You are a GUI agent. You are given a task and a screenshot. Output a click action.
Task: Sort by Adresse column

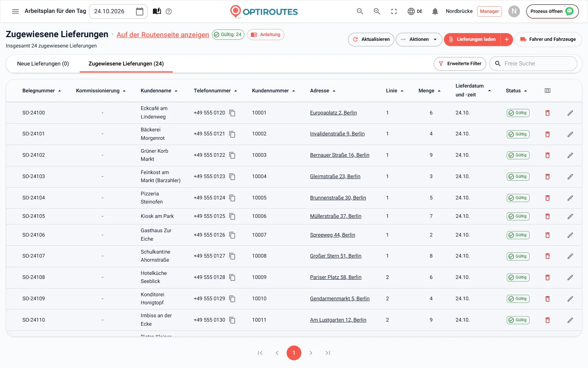tap(323, 91)
